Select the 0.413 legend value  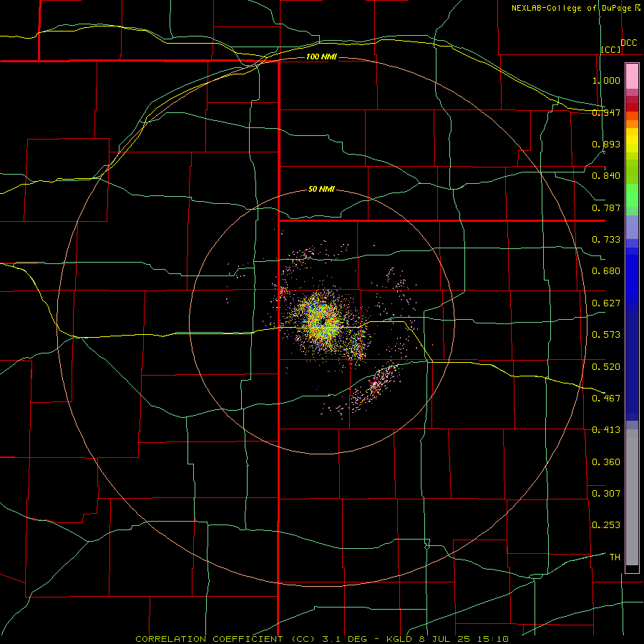tap(606, 430)
